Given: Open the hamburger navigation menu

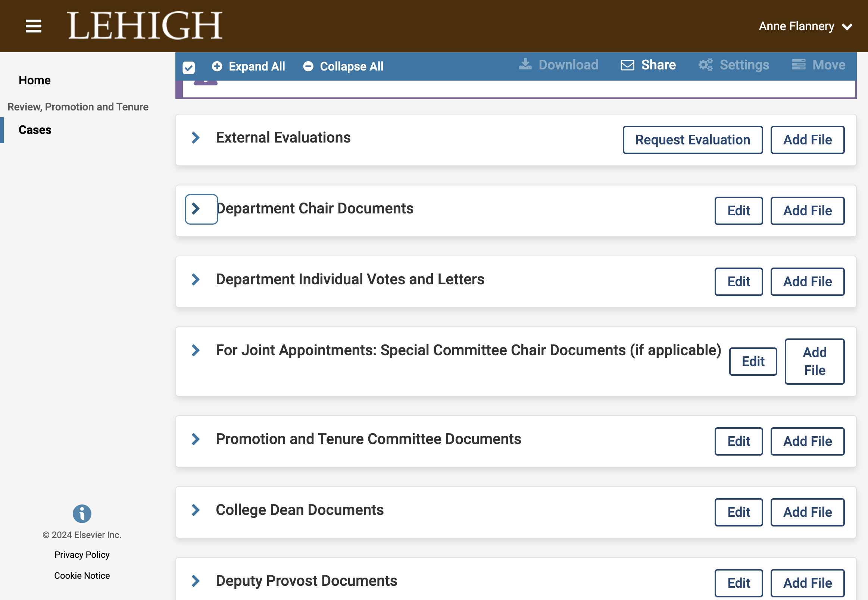Looking at the screenshot, I should point(34,26).
